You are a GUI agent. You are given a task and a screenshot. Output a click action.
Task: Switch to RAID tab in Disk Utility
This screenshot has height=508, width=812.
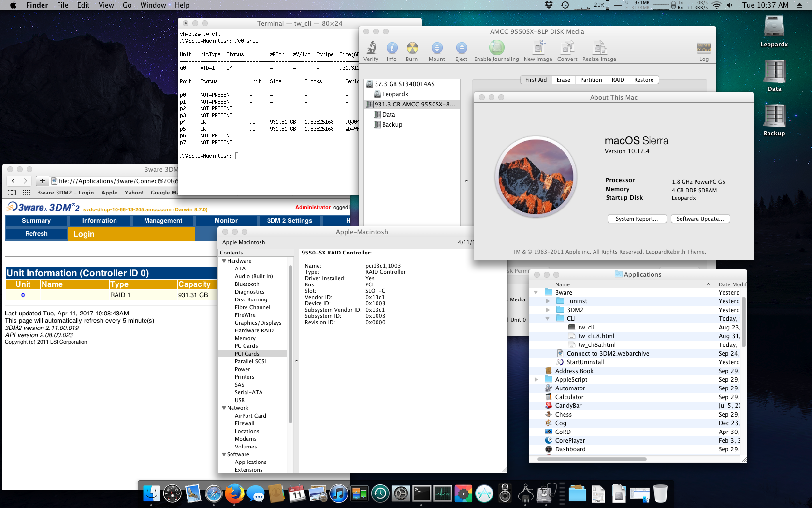(x=618, y=80)
